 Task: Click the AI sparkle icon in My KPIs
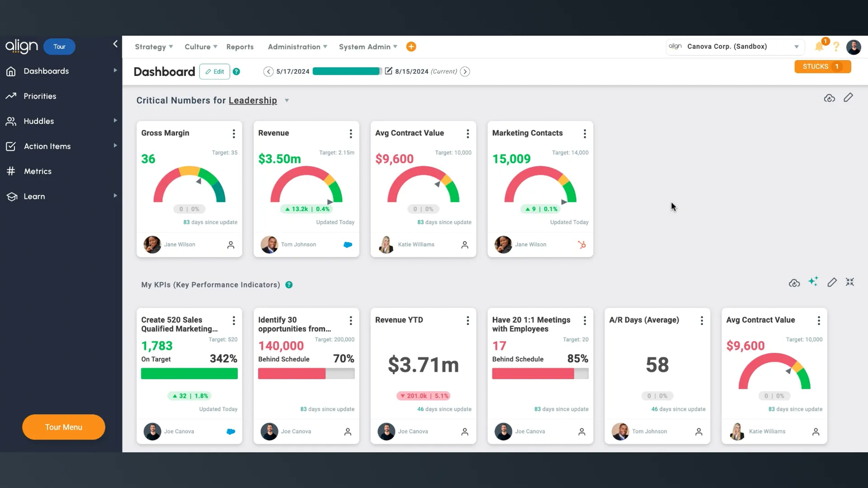pos(813,282)
